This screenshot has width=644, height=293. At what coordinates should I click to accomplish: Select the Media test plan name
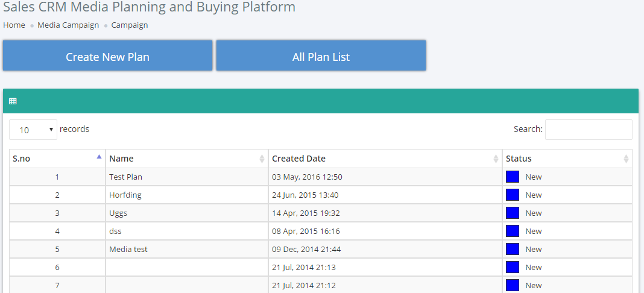128,249
